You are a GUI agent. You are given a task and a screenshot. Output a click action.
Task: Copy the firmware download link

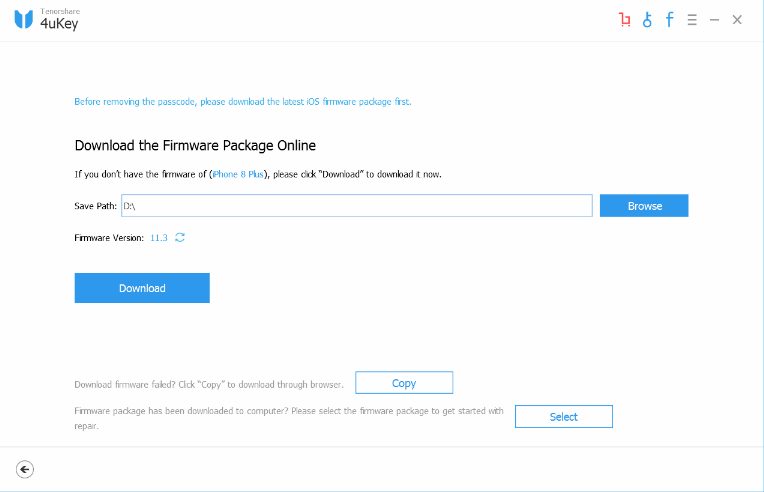(404, 383)
